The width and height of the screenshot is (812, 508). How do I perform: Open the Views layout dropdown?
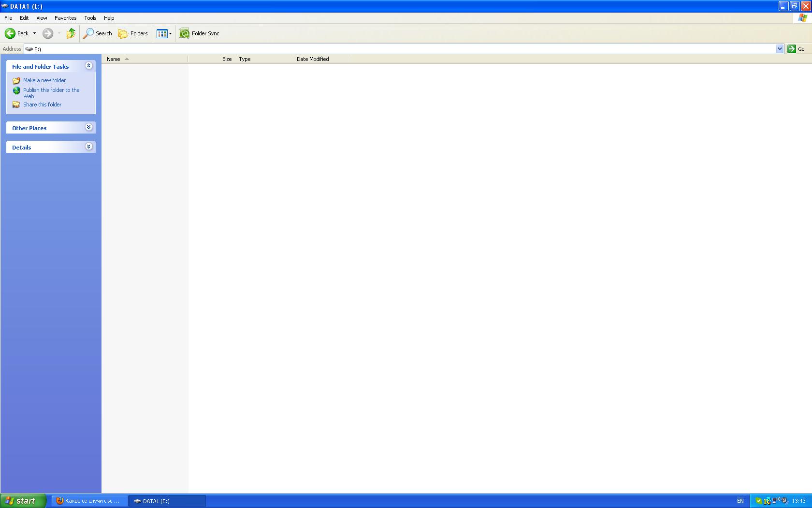tap(164, 33)
